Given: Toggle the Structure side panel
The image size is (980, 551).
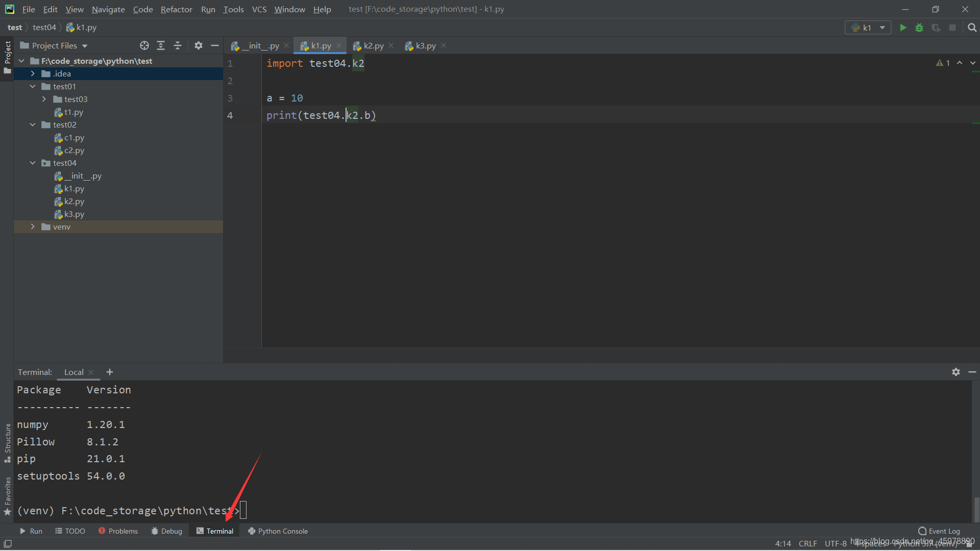Looking at the screenshot, I should tap(7, 443).
